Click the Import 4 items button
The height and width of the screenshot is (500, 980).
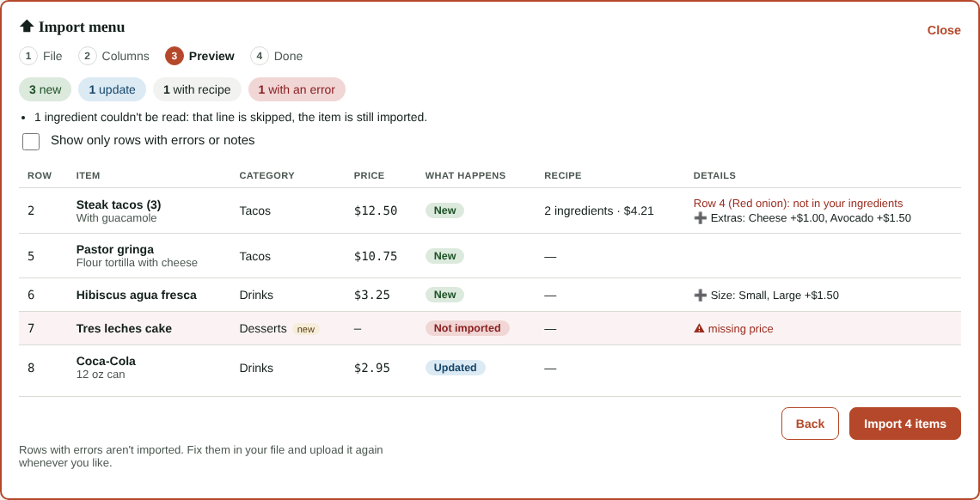[x=905, y=424]
